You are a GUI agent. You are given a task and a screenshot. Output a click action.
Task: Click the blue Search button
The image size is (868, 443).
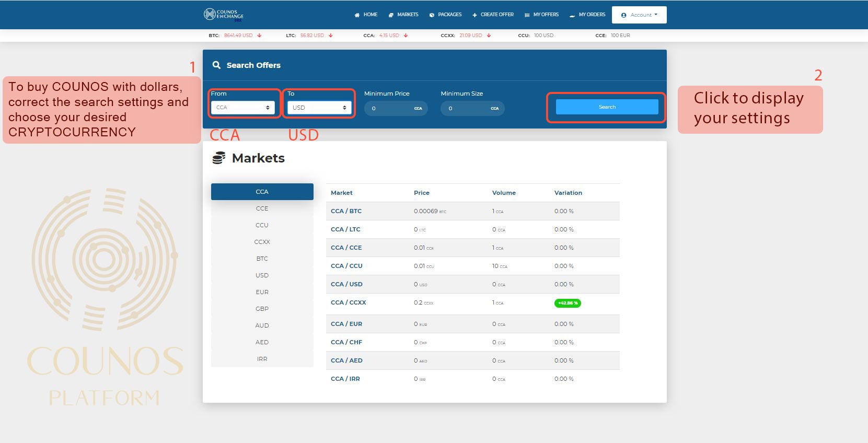[607, 107]
